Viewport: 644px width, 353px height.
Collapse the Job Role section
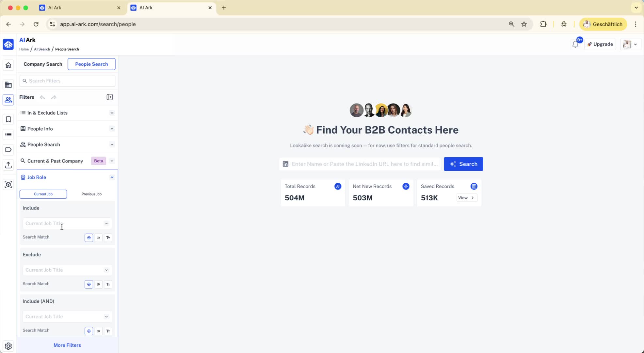[x=112, y=177]
